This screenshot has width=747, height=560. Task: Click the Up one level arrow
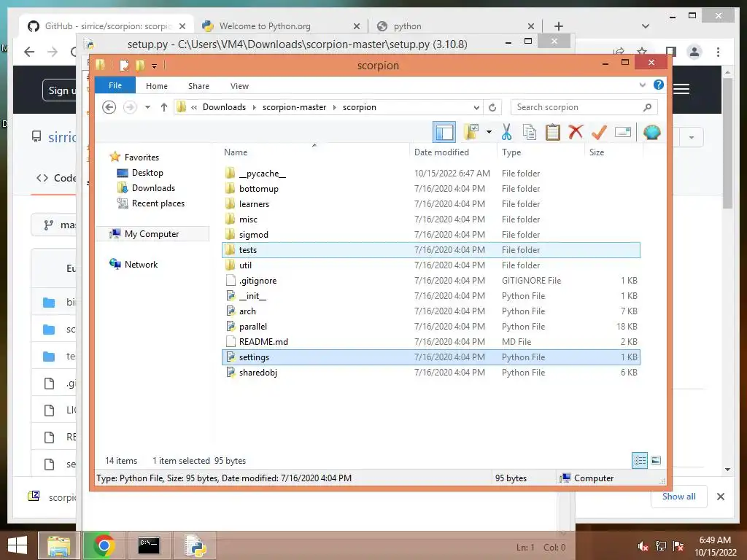coord(164,107)
